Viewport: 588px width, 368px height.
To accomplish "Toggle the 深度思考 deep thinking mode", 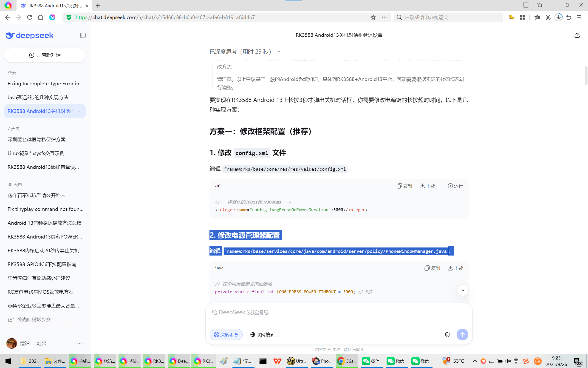I will point(226,334).
